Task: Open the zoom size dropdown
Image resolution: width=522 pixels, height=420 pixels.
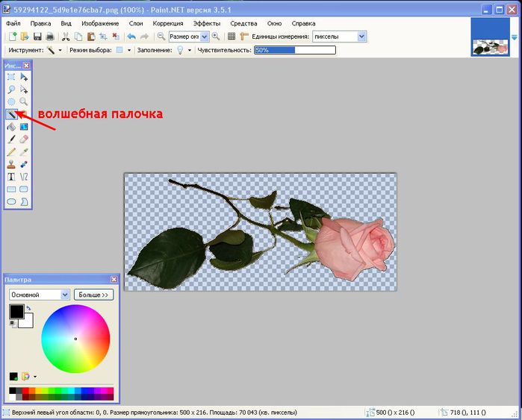Action: tap(204, 37)
